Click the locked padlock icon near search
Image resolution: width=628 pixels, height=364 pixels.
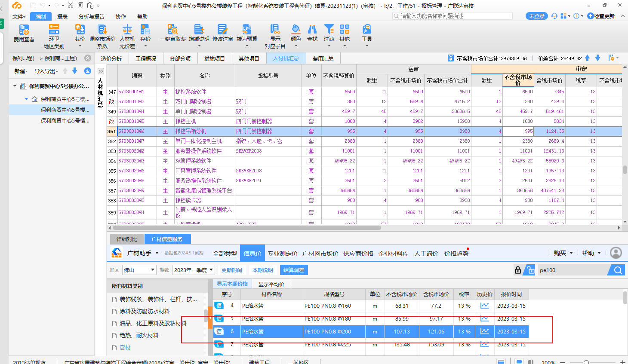tap(518, 270)
